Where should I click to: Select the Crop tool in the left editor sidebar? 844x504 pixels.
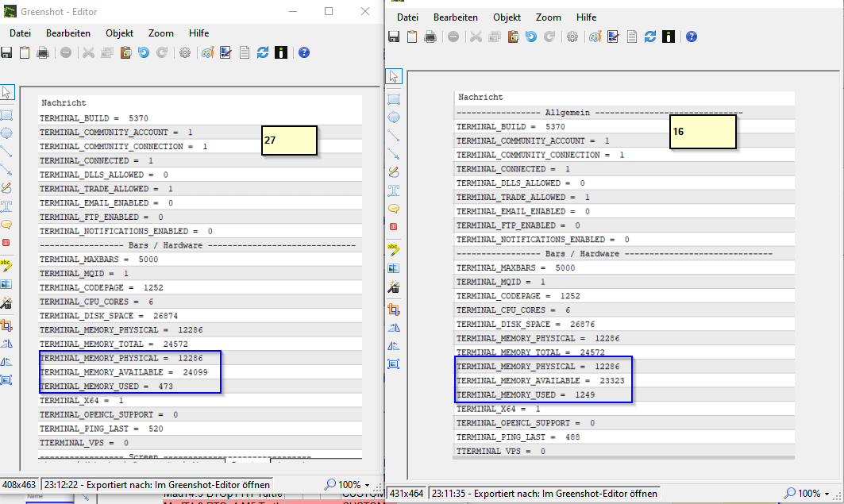(x=6, y=325)
